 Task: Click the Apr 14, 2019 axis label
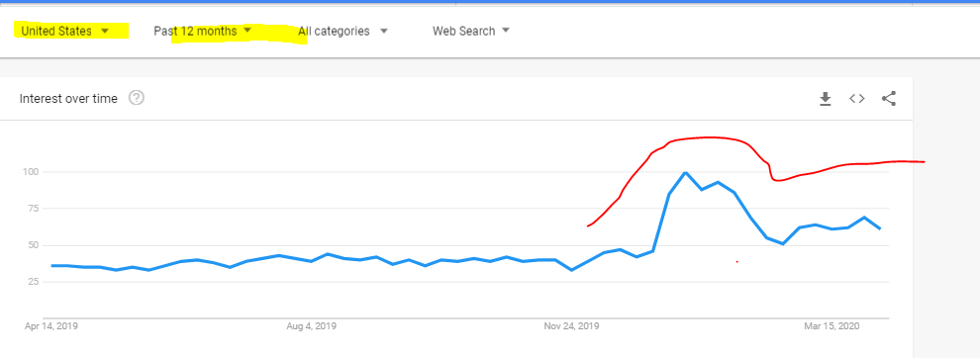click(x=51, y=326)
